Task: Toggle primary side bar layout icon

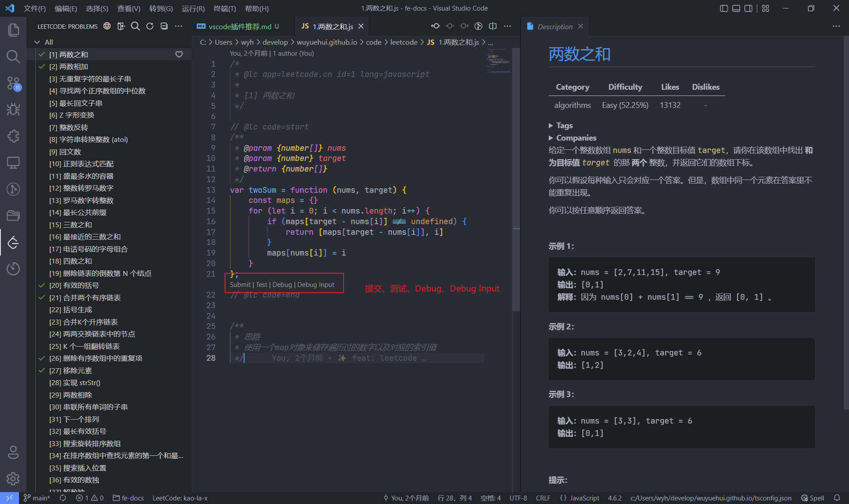Action: (x=724, y=8)
